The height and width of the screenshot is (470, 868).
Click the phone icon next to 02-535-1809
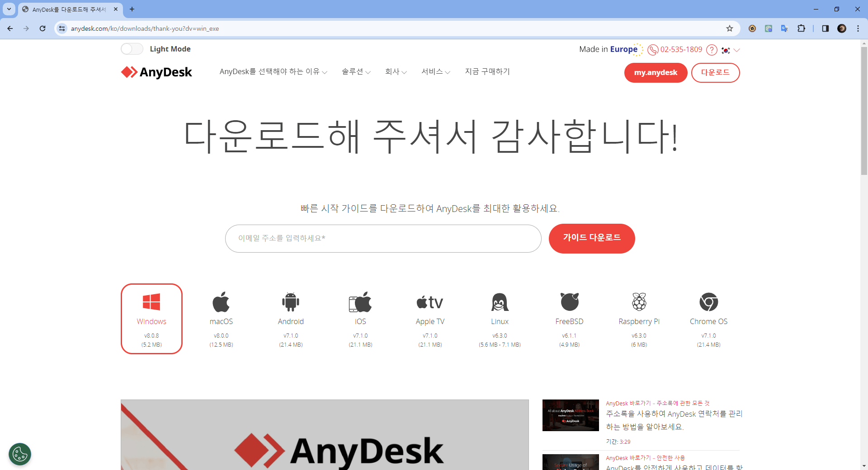(x=652, y=50)
